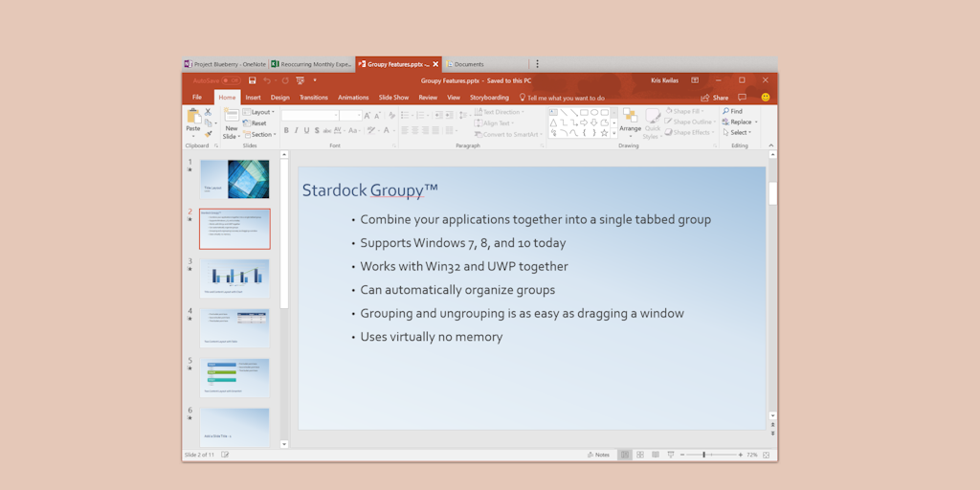Open the font name combo box

click(x=310, y=116)
